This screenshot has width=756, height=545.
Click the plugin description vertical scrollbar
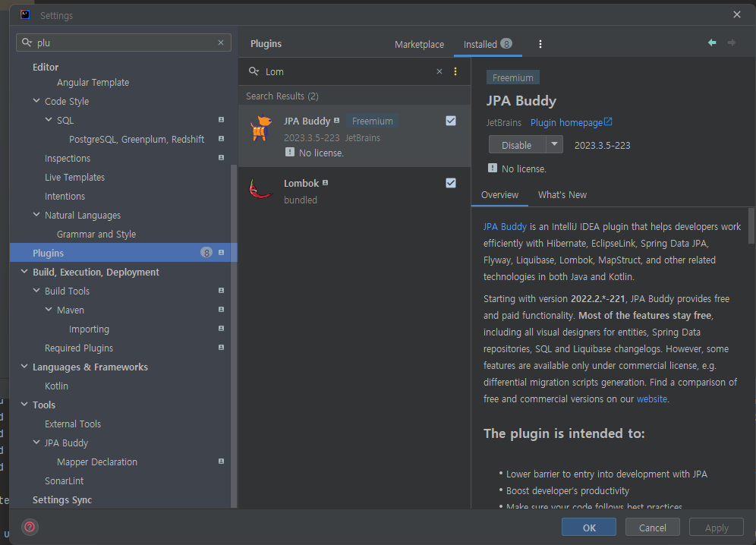tap(751, 225)
